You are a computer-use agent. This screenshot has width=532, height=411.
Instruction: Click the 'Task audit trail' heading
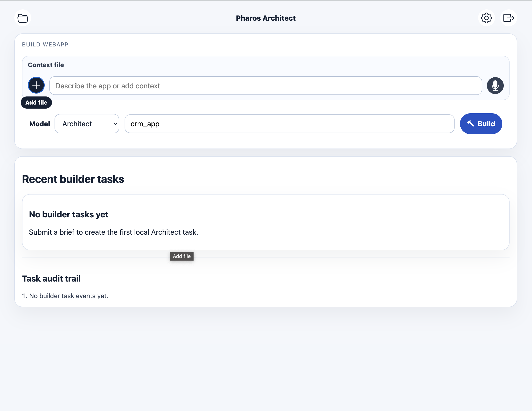point(51,279)
